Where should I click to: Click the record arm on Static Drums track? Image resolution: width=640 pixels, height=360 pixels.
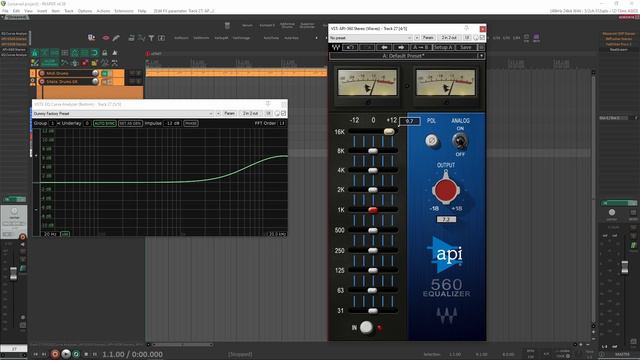(42, 82)
